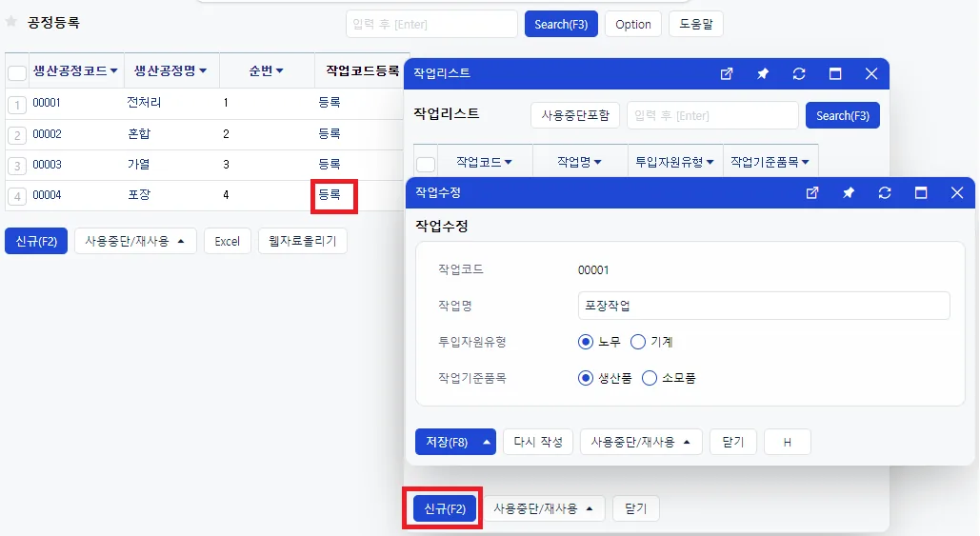Click 등록 link for 전처리 row

(x=330, y=102)
